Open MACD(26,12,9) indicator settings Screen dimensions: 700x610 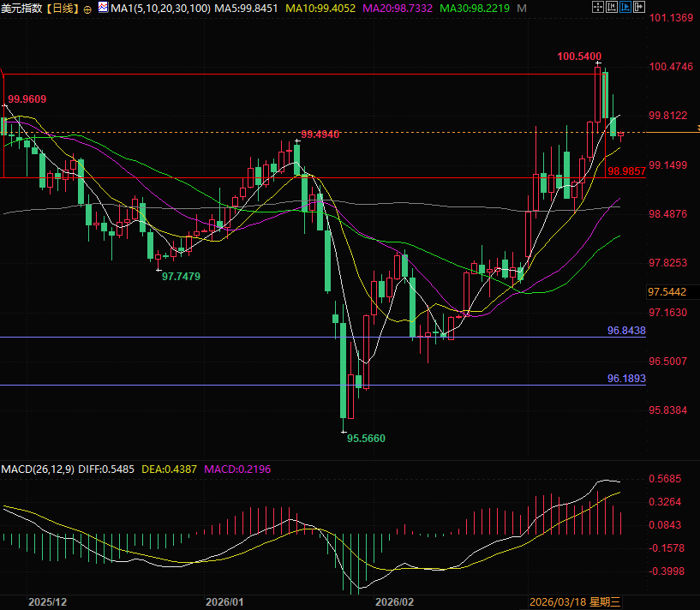[39, 469]
